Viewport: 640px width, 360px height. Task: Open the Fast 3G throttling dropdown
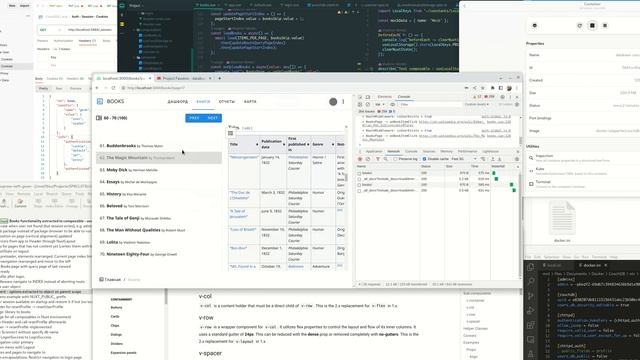(464, 159)
